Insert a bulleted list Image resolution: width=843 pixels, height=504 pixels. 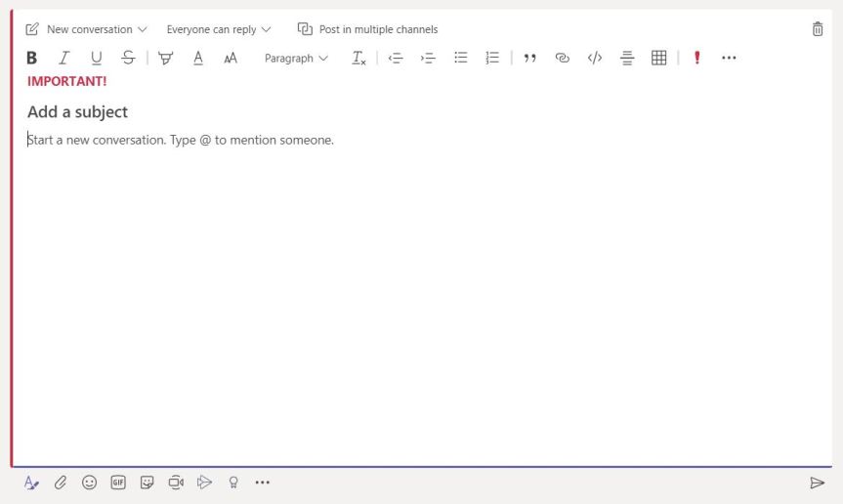(460, 58)
